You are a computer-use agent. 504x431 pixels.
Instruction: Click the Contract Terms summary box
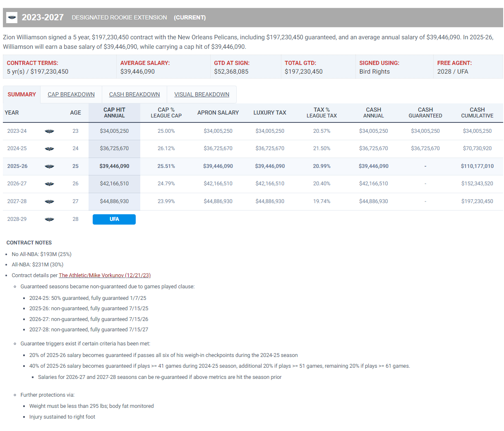(60, 67)
